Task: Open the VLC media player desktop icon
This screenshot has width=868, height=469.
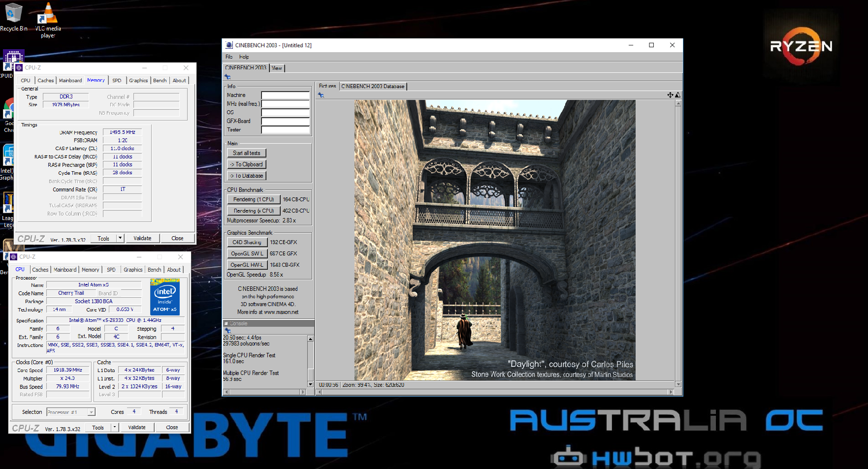Action: point(48,20)
